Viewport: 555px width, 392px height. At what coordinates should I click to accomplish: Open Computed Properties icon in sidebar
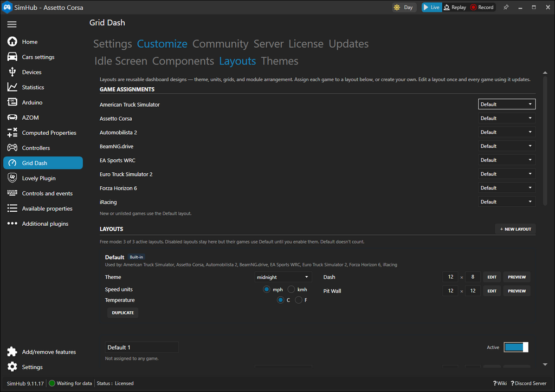pyautogui.click(x=12, y=133)
